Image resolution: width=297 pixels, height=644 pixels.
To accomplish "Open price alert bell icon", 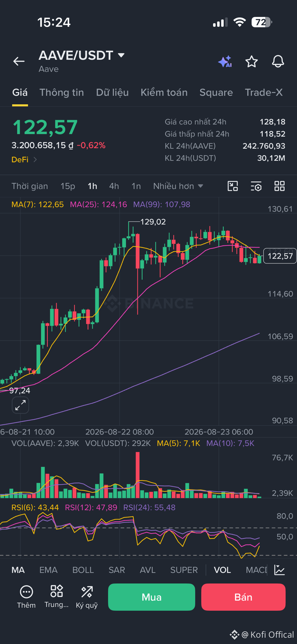I will tap(278, 62).
